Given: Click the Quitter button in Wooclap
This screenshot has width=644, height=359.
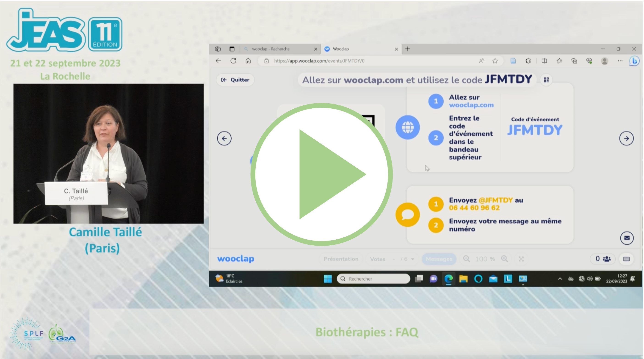Looking at the screenshot, I should tap(235, 80).
